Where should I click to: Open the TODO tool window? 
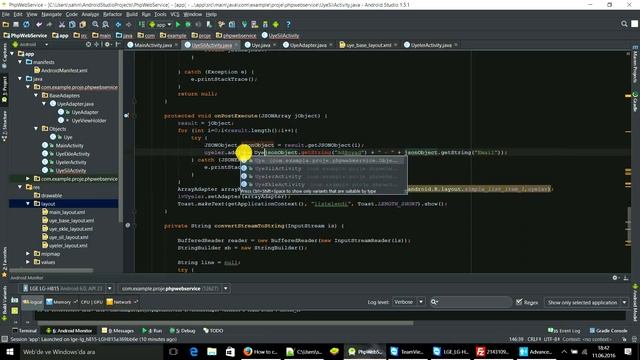coord(213,331)
